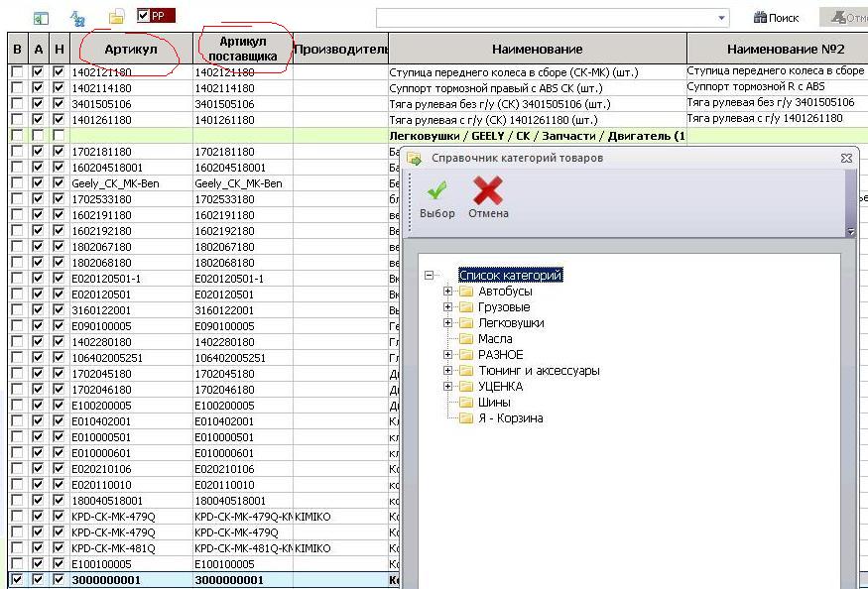Sort by the Артикул column header

[x=131, y=49]
